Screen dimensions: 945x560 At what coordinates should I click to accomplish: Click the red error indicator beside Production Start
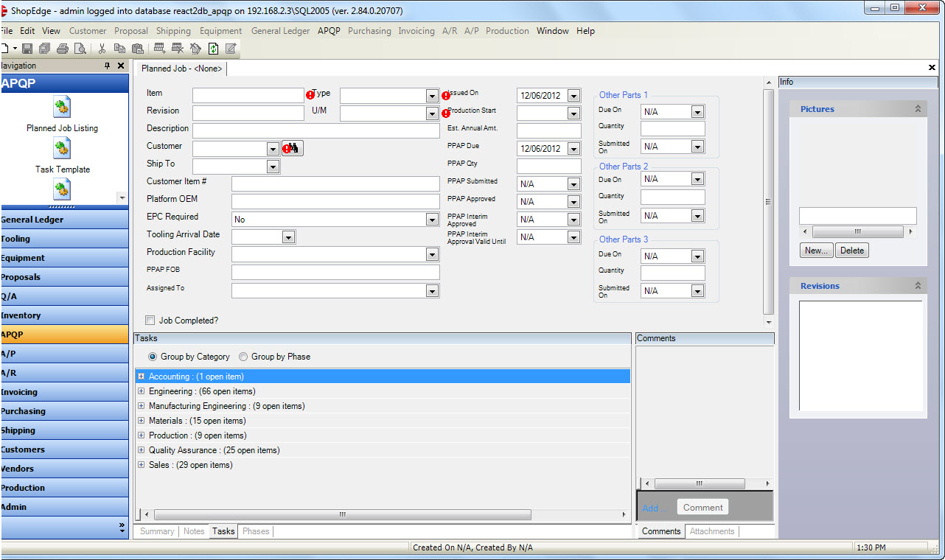446,113
